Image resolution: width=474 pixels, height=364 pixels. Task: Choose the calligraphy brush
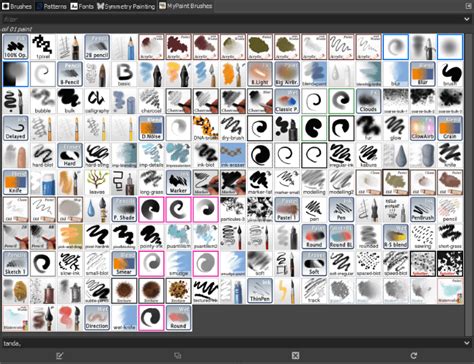(97, 101)
